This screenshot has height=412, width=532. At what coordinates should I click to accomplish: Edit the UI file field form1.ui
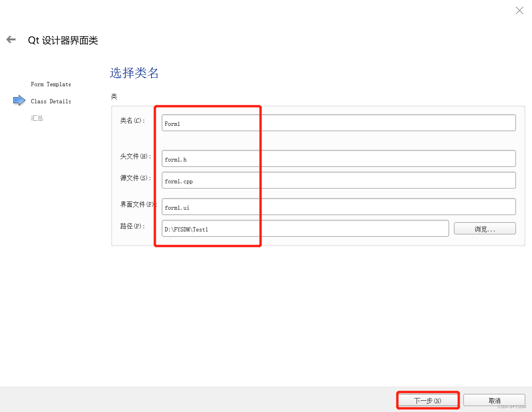pyautogui.click(x=338, y=207)
